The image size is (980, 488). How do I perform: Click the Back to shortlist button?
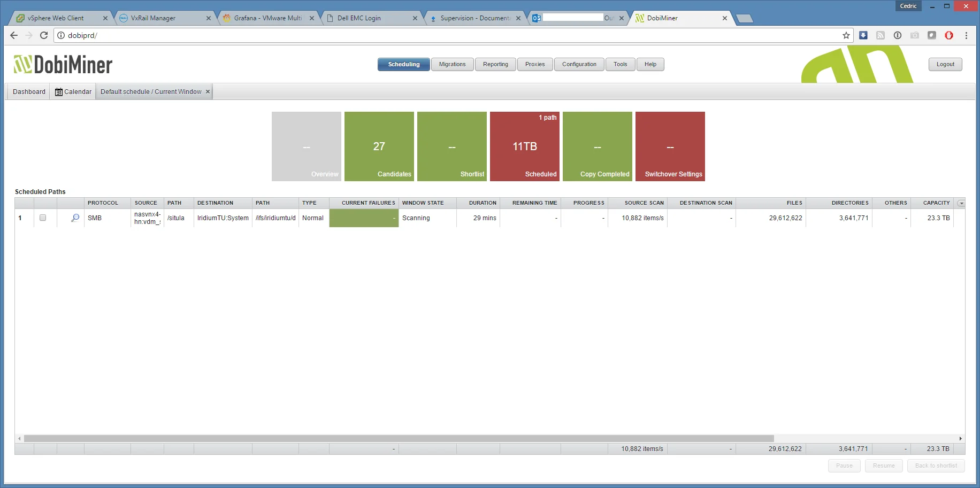tap(936, 466)
